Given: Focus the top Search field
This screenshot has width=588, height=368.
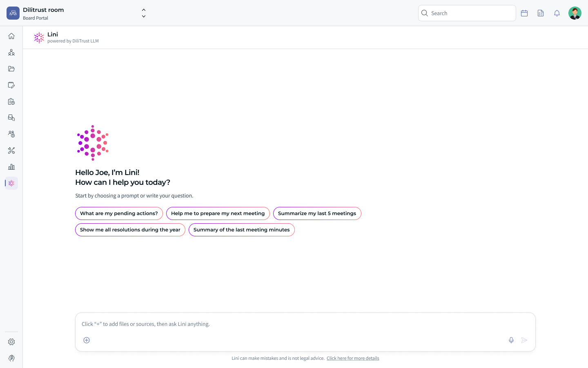Looking at the screenshot, I should (x=467, y=13).
